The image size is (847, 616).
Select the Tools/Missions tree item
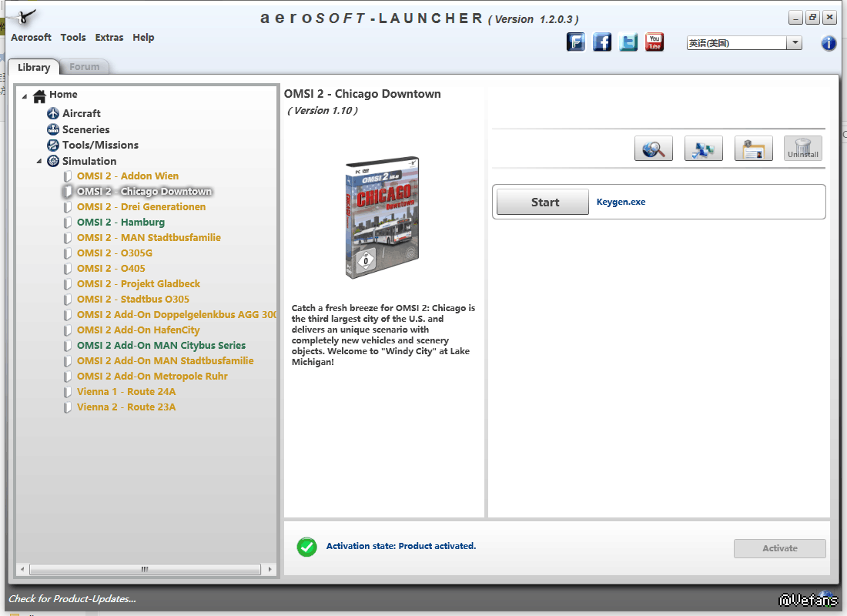[100, 146]
